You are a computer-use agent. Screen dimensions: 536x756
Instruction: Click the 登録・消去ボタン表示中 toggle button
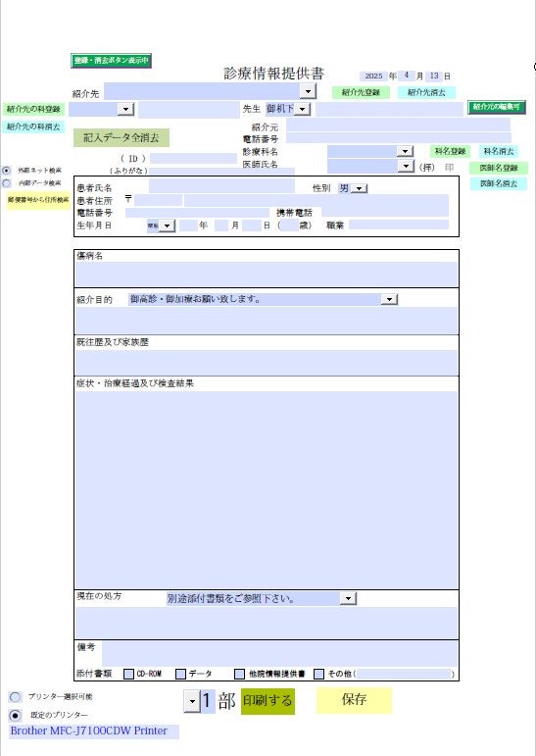click(x=112, y=60)
